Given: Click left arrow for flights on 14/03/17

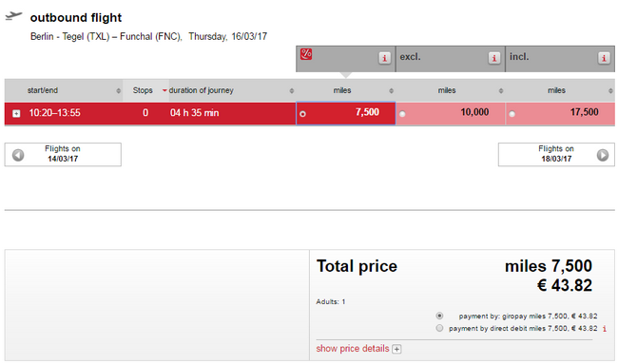Looking at the screenshot, I should [x=18, y=155].
